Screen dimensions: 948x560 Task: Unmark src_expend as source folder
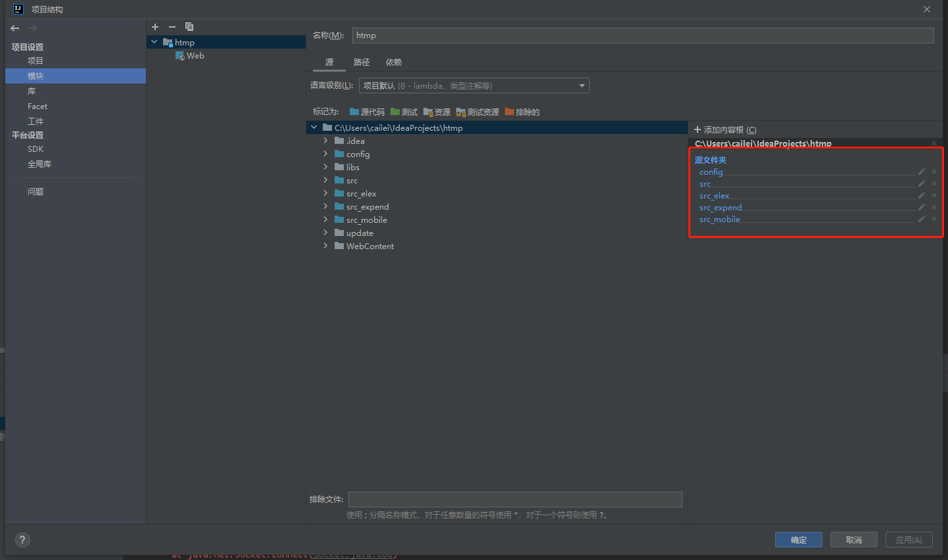[x=934, y=208]
